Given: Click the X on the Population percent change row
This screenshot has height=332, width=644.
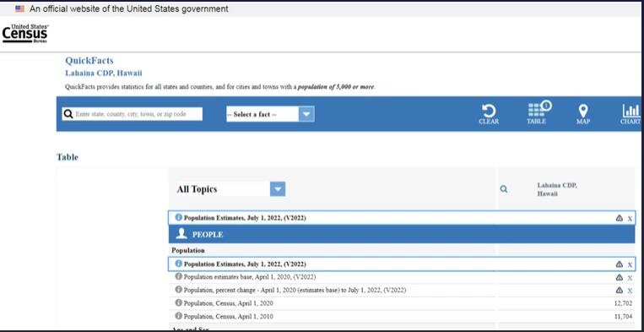Looking at the screenshot, I should tap(630, 291).
